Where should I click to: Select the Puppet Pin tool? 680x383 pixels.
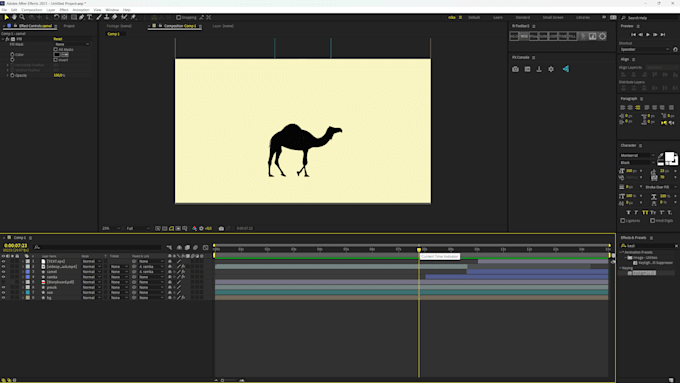tap(133, 17)
